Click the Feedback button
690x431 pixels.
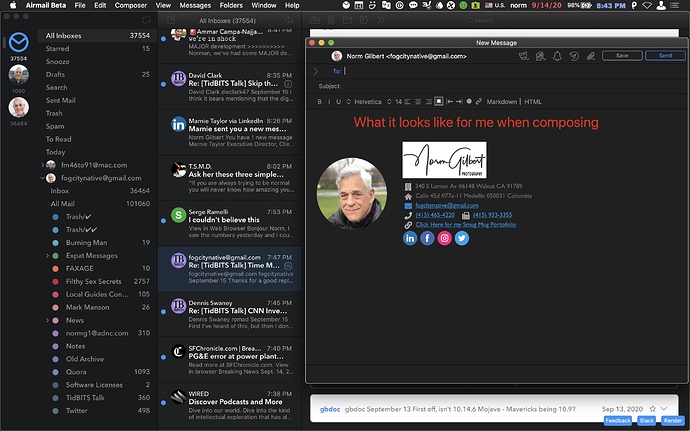[x=618, y=421]
